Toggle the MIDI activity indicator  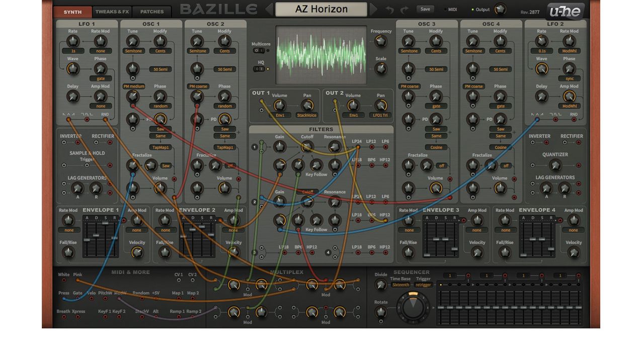point(445,10)
